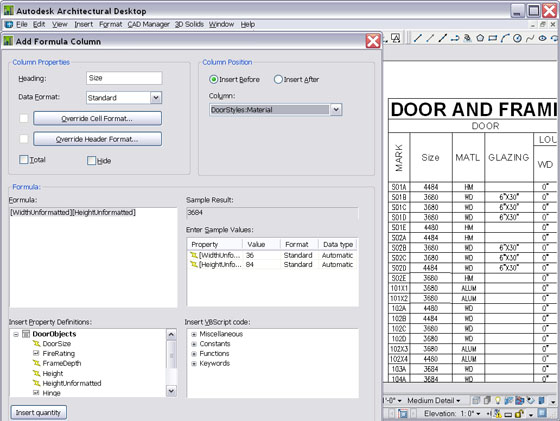Click the Autodesk application icon in title bar
560x421 pixels.
[x=9, y=11]
